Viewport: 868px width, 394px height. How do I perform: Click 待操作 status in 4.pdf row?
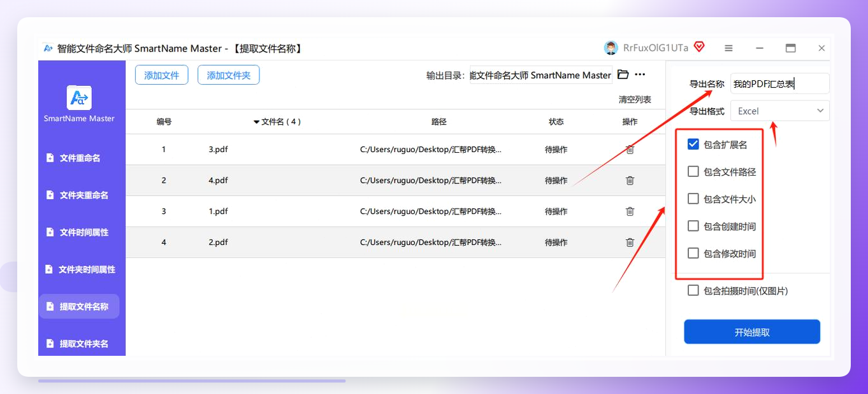(x=556, y=180)
